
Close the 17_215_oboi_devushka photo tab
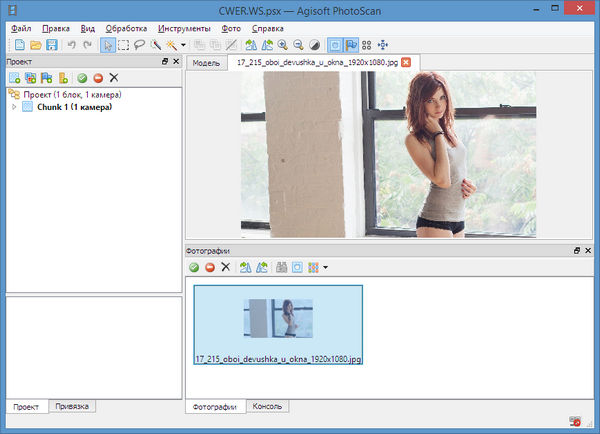(405, 62)
